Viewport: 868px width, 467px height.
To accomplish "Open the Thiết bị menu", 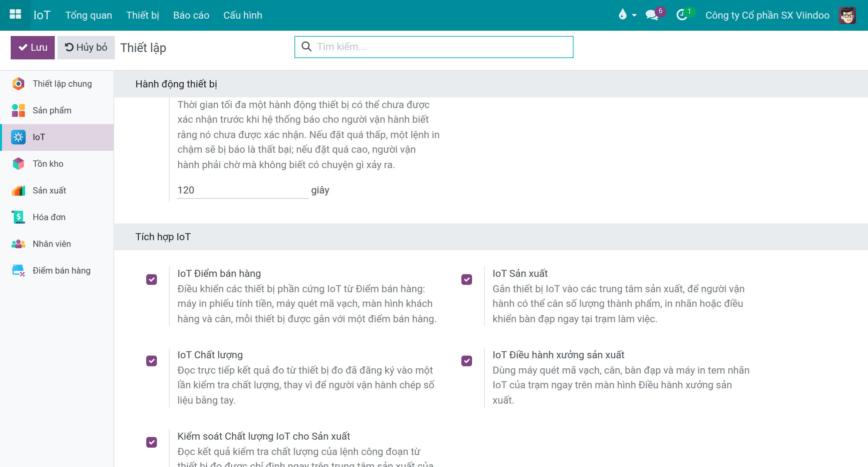I will point(143,15).
